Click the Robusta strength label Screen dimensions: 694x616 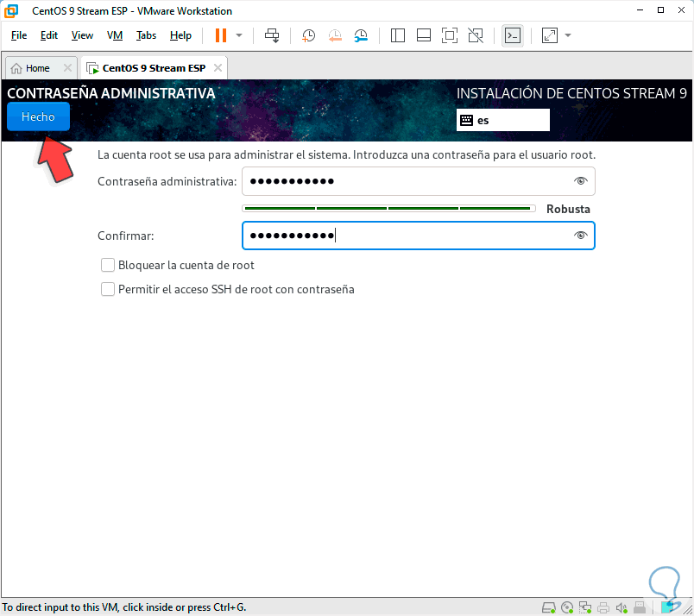click(x=568, y=209)
